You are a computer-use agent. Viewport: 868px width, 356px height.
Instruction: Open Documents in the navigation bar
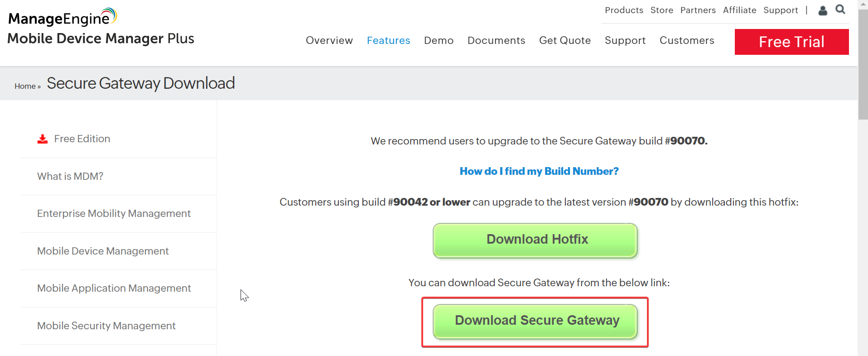pyautogui.click(x=496, y=40)
